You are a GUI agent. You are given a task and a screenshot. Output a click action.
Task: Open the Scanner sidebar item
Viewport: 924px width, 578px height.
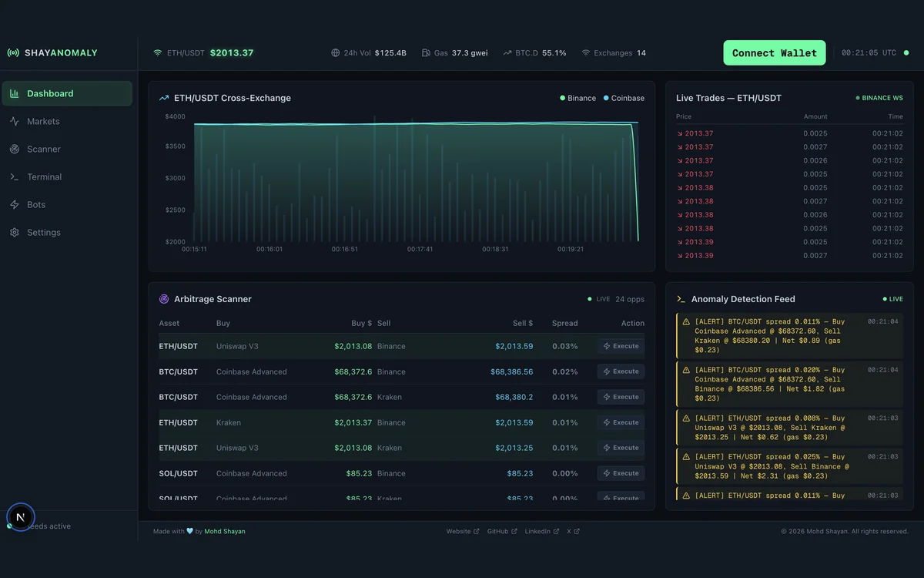(x=67, y=149)
